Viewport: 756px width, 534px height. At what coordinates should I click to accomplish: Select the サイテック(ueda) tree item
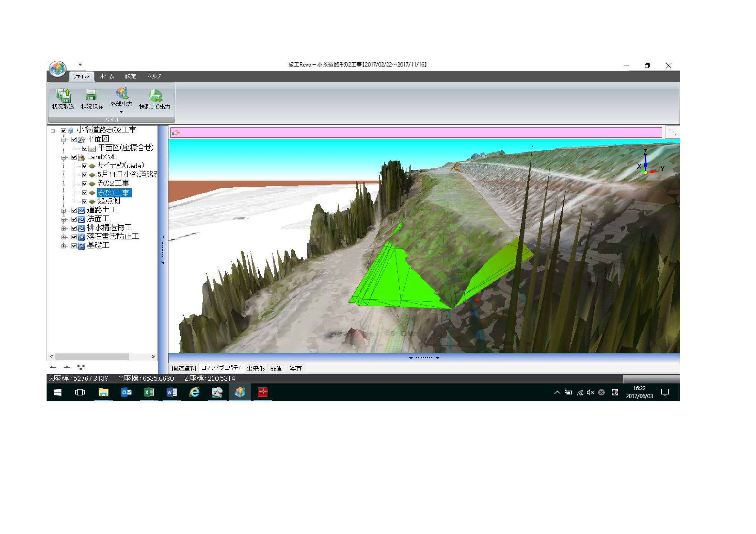[x=121, y=166]
